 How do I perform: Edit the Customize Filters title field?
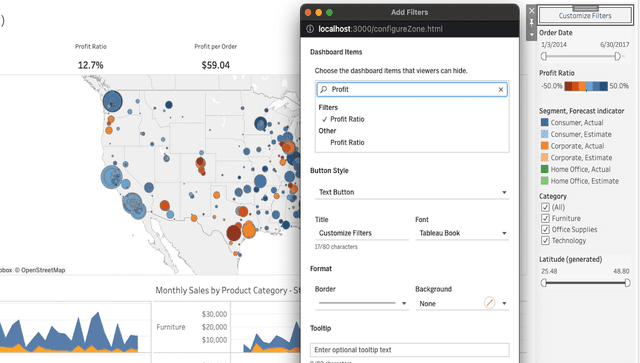click(362, 233)
